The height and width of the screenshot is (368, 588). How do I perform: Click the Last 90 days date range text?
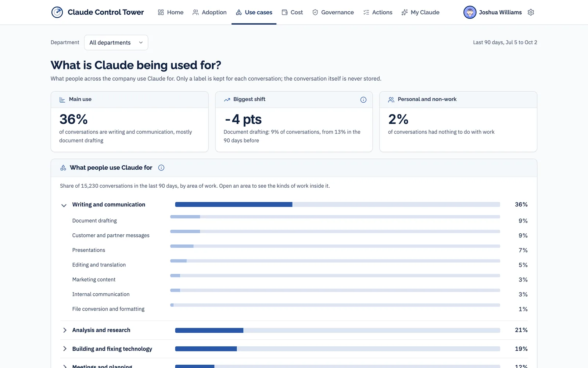(505, 42)
